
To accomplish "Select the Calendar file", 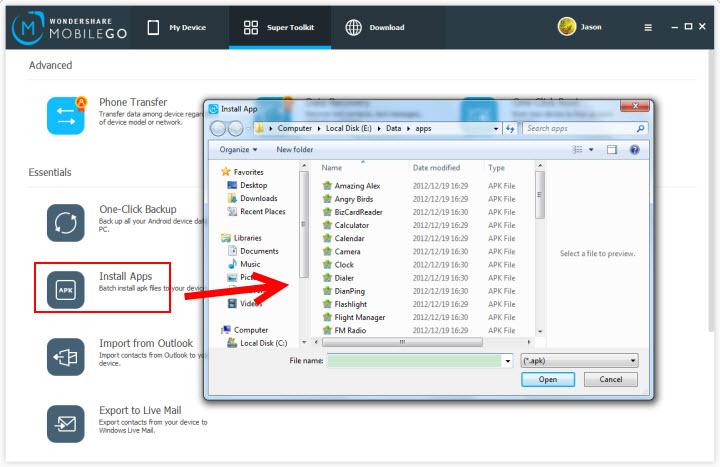I will click(x=349, y=238).
